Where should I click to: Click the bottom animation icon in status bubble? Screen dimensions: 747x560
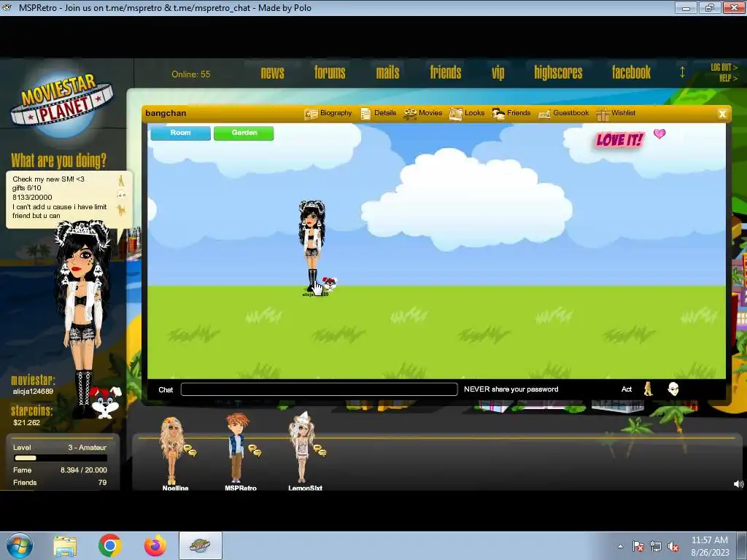click(x=122, y=210)
